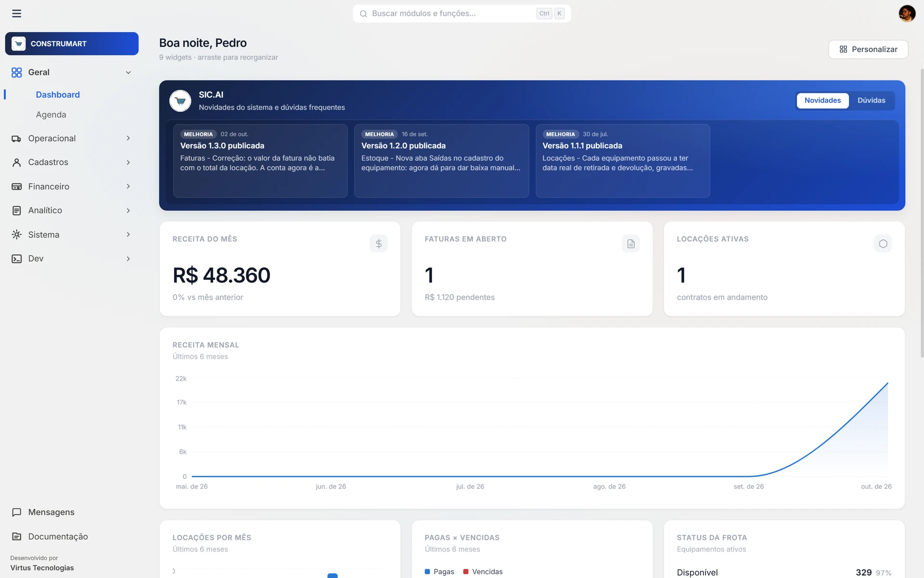Expand the Operacional section chevron

pos(128,139)
